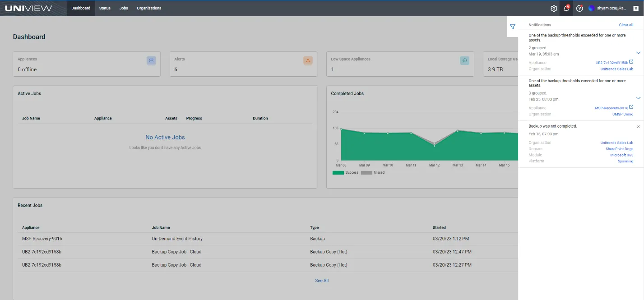Screen dimensions: 644x300
Task: Collapse the side panel with top-right arrow icon
Action: pyautogui.click(x=635, y=8)
